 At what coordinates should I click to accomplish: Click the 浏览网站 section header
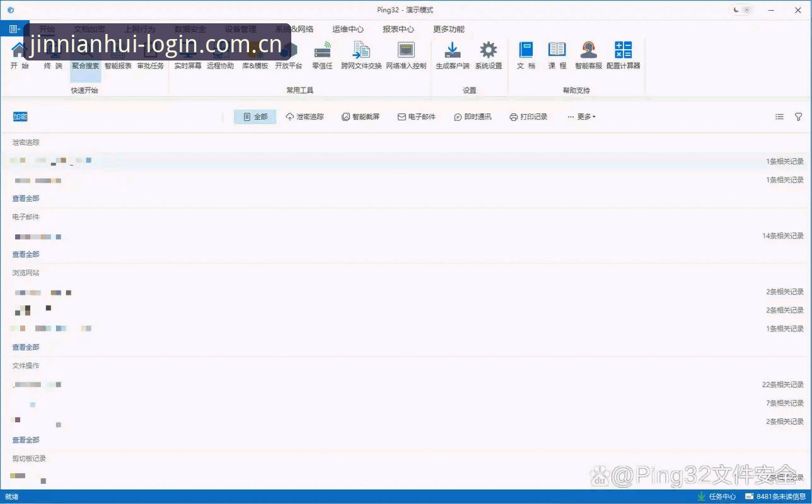click(x=26, y=273)
